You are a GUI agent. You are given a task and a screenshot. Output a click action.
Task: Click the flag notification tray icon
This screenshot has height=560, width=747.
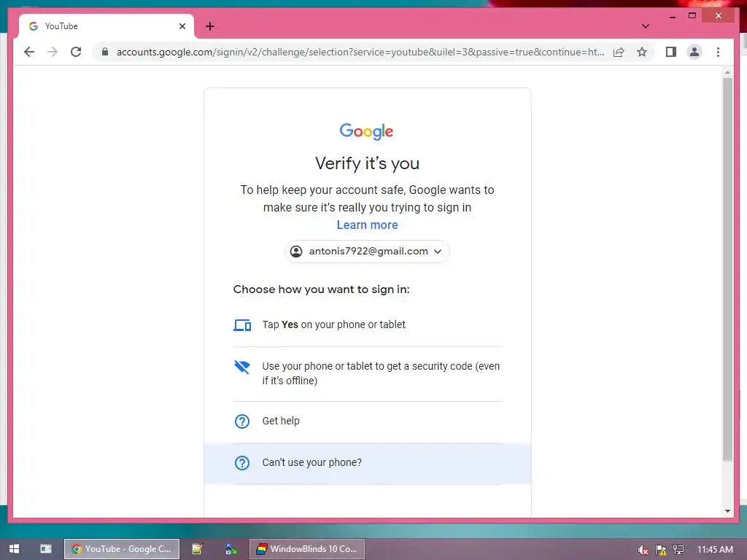[661, 550]
